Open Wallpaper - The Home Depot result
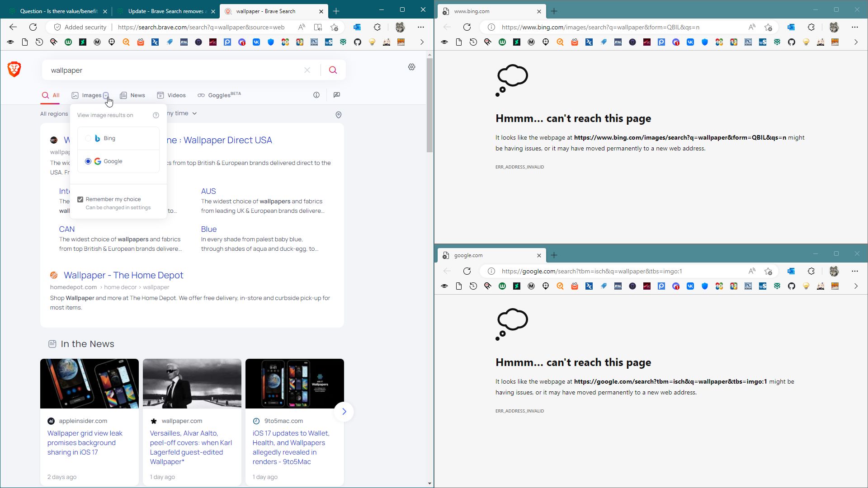868x488 pixels. [123, 275]
